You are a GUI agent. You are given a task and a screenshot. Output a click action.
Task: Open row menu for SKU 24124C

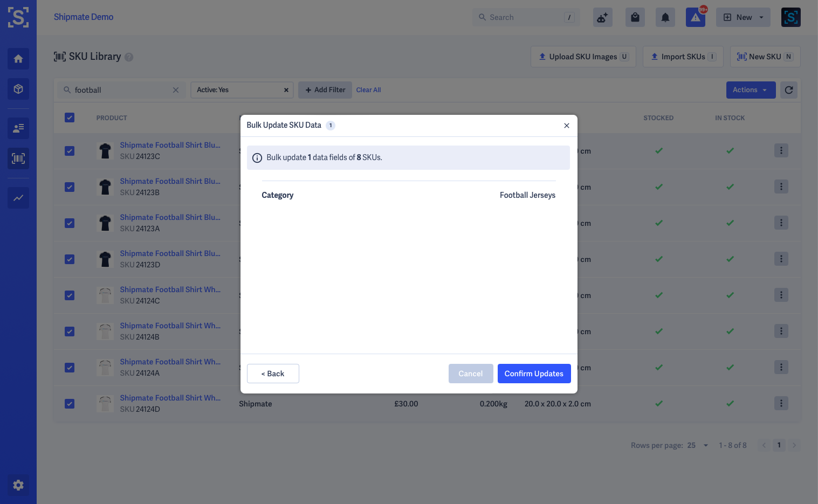[x=781, y=295]
